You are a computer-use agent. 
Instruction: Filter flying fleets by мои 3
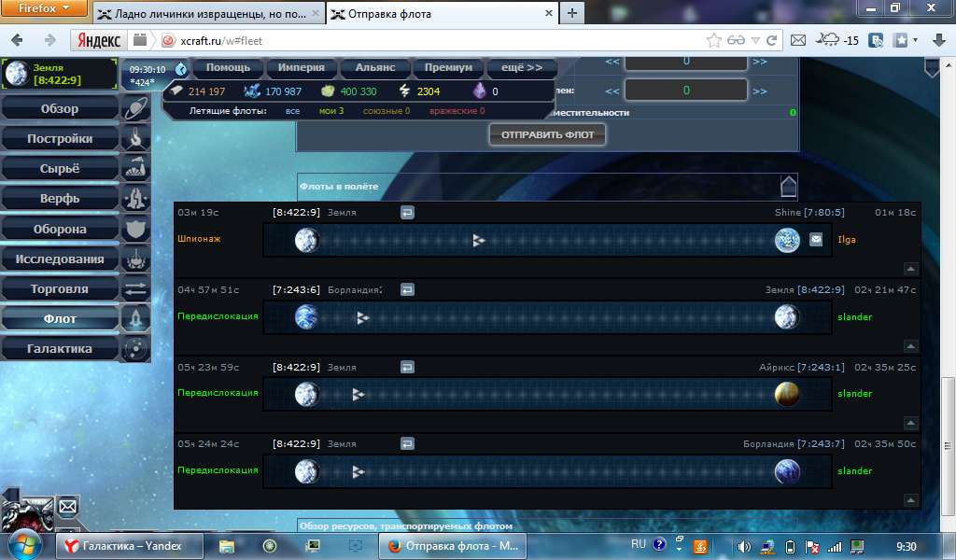(331, 111)
